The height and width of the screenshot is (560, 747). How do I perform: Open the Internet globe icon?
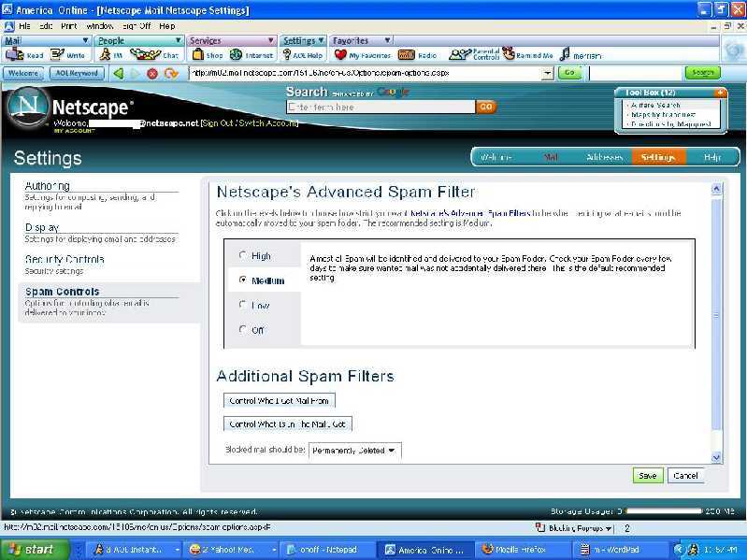[x=236, y=54]
